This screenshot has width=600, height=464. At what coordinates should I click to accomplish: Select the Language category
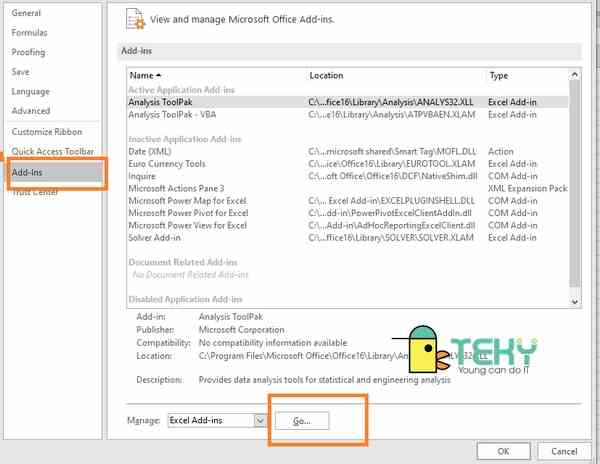pos(31,91)
